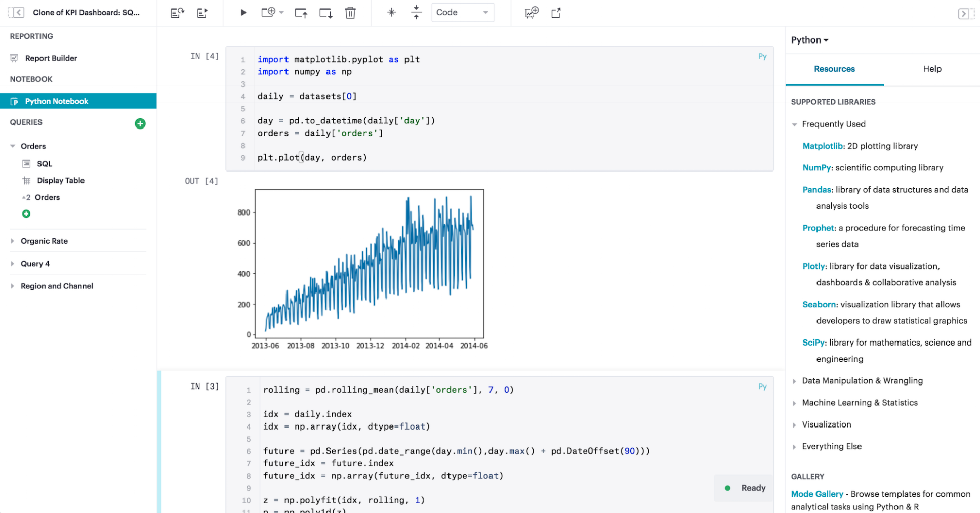Click the add chart to report icon
Viewport: 980px width, 513px height.
tap(532, 13)
